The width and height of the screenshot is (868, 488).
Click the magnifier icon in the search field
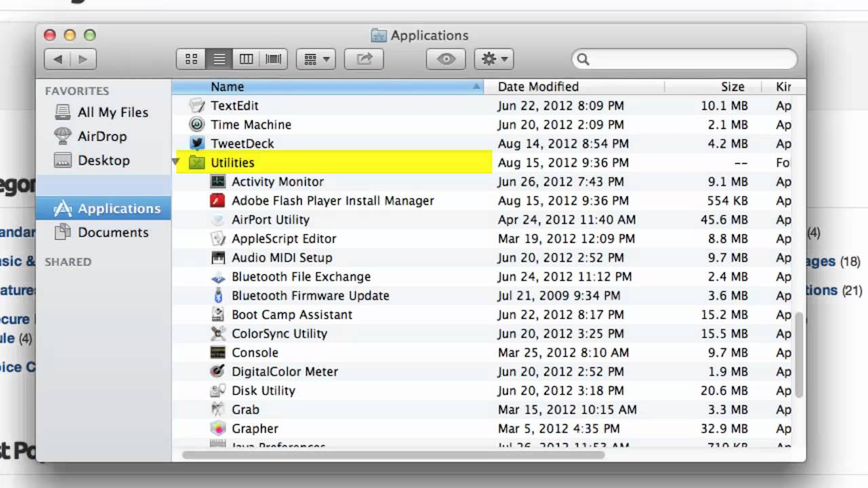click(x=583, y=60)
